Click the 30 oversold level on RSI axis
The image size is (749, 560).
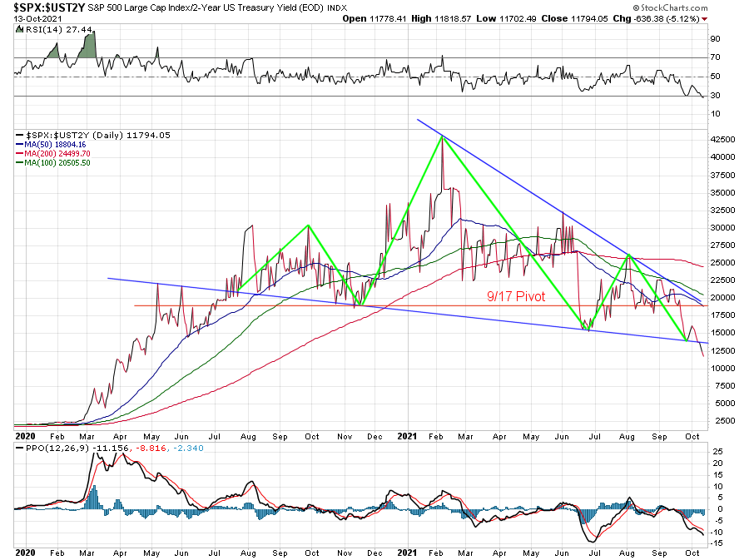(x=715, y=96)
